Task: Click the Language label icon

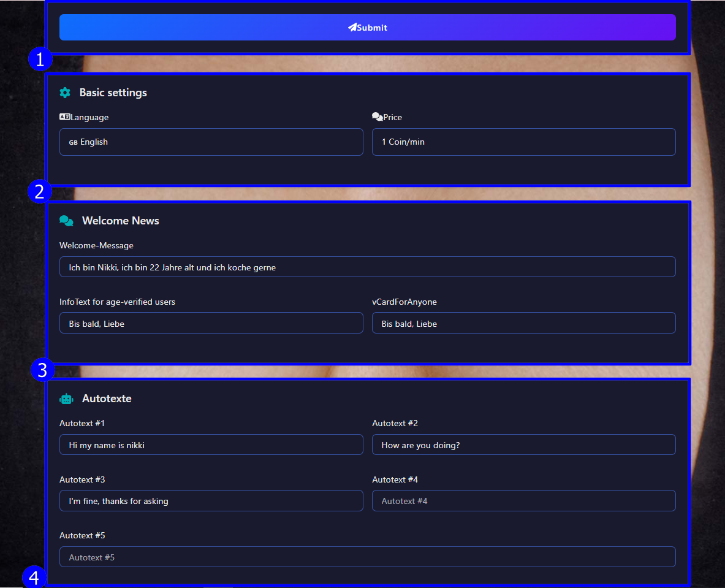Action: point(64,117)
